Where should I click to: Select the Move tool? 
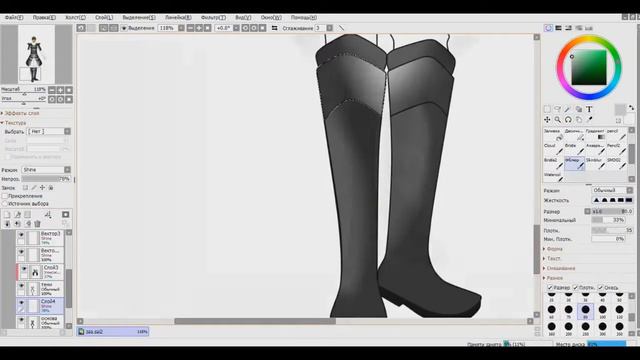[547, 120]
